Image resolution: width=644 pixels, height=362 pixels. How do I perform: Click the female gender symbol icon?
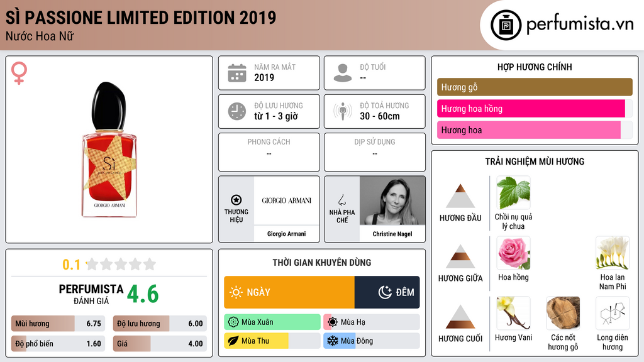(x=19, y=74)
